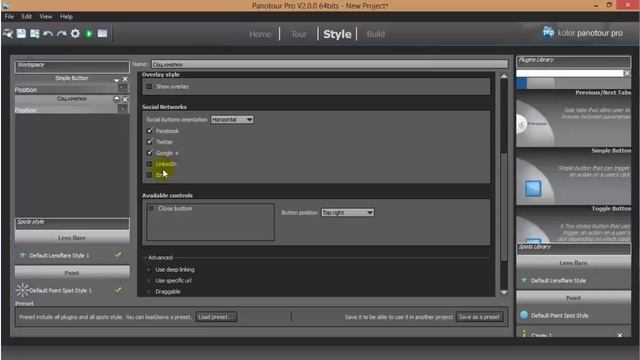Click the scroll up arrow of settings panel
This screenshot has width=640, height=360.
point(504,76)
